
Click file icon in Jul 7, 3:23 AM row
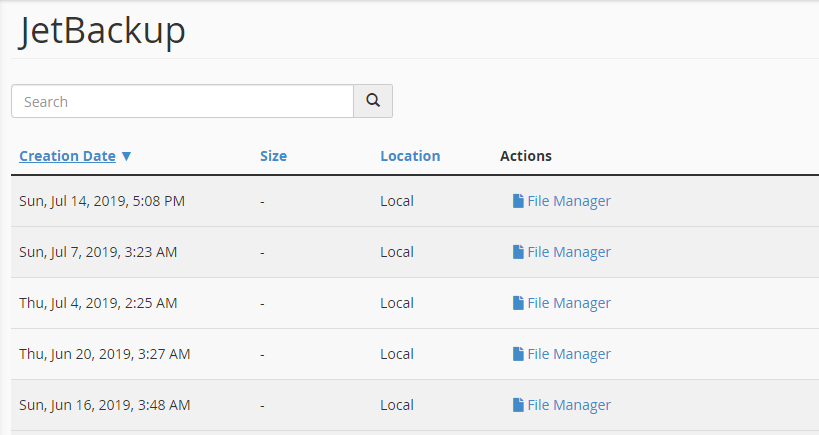[x=518, y=252]
